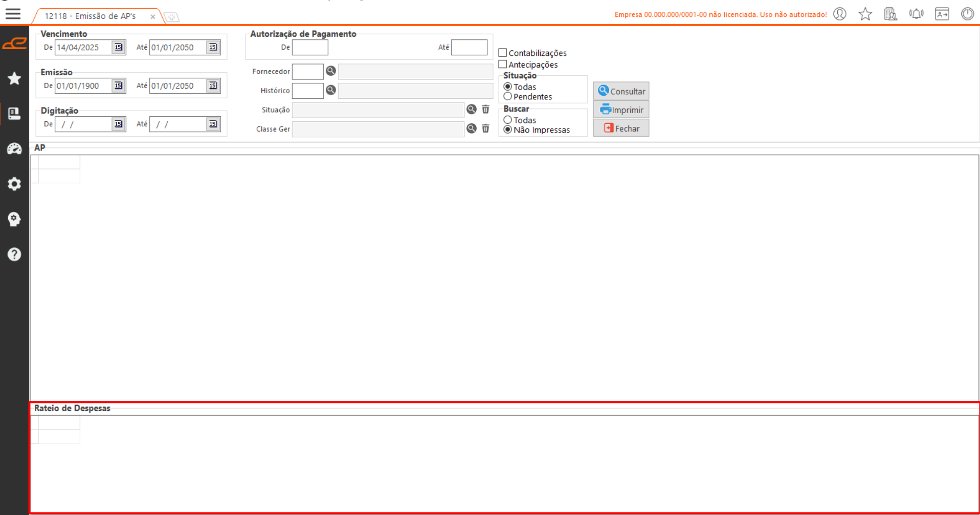Select Pendentes under Situação
The height and width of the screenshot is (515, 980).
tap(508, 97)
